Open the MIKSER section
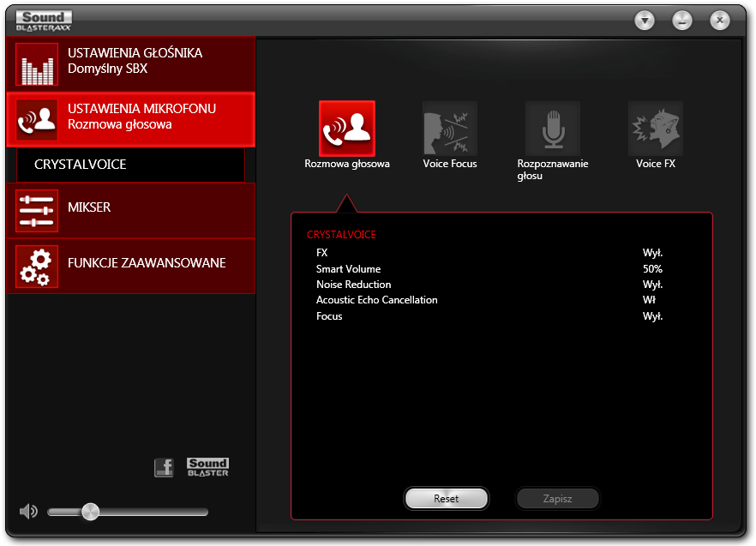756x546 pixels. (130, 211)
